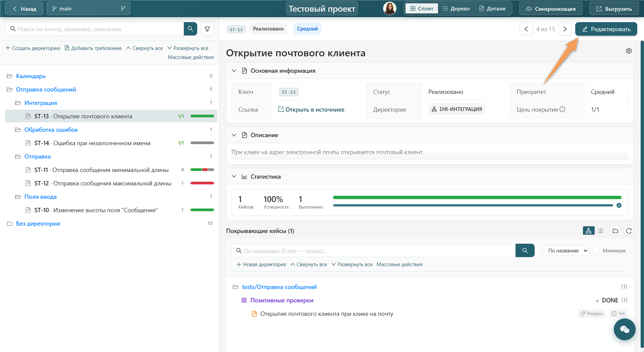644x352 pixels.
Task: Click the user avatar in header
Action: [390, 8]
